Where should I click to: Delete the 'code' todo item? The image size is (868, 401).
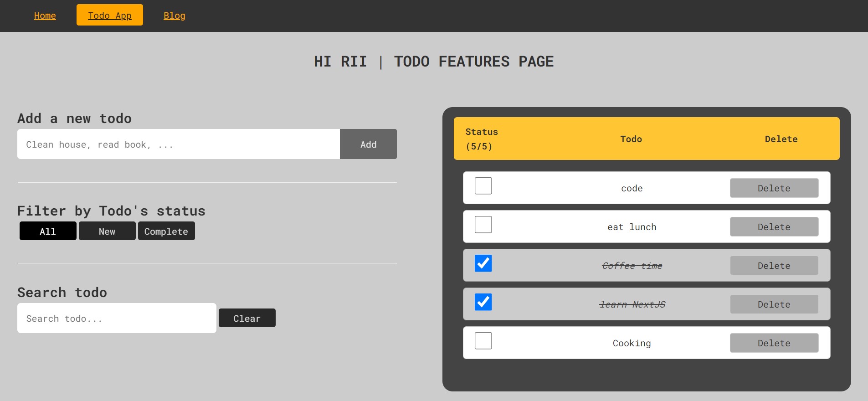pyautogui.click(x=774, y=188)
